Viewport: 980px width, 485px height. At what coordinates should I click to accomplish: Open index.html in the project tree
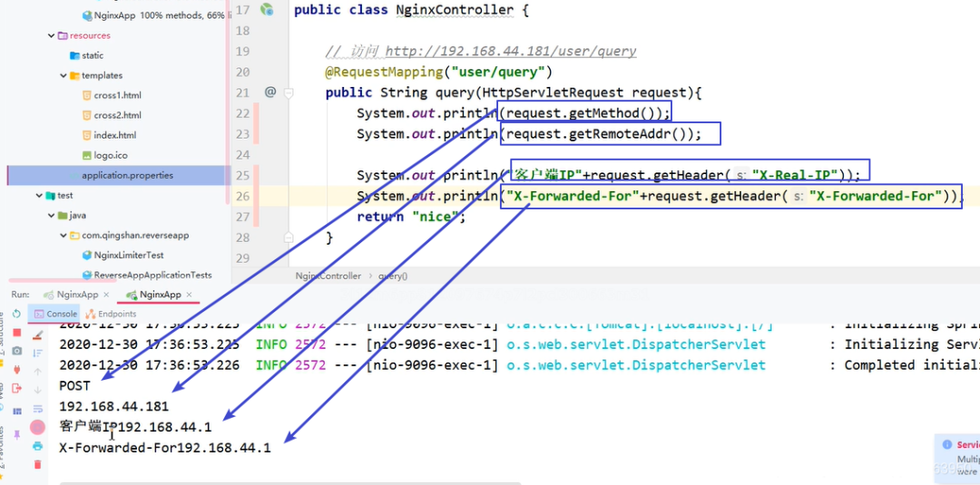pyautogui.click(x=110, y=135)
